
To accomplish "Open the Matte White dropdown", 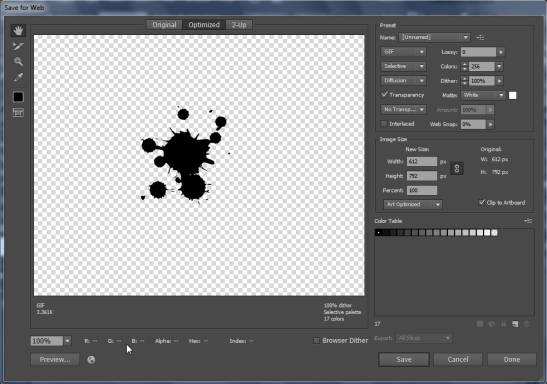I will coord(483,95).
